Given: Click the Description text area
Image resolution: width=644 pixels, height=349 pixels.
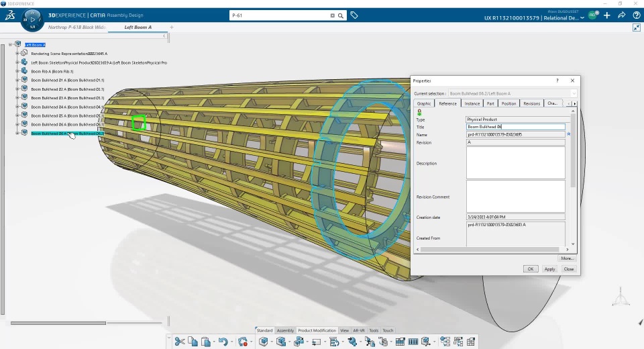Looking at the screenshot, I should [515, 163].
